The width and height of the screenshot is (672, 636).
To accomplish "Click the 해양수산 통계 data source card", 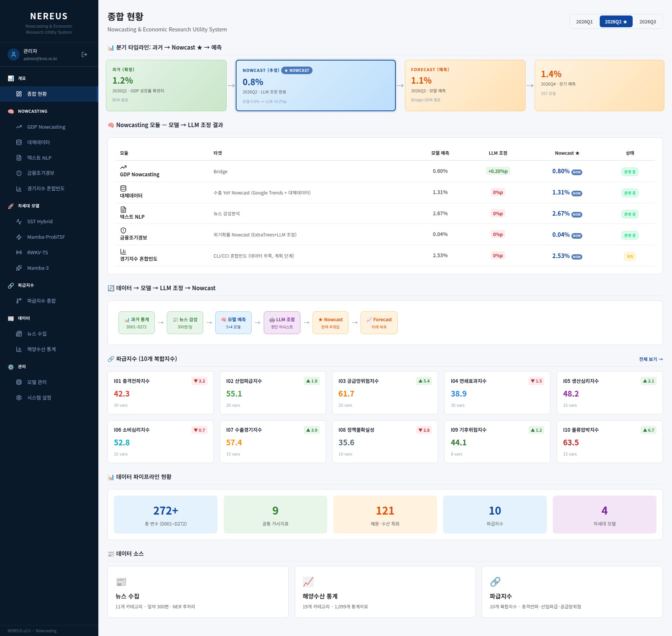I will [385, 592].
